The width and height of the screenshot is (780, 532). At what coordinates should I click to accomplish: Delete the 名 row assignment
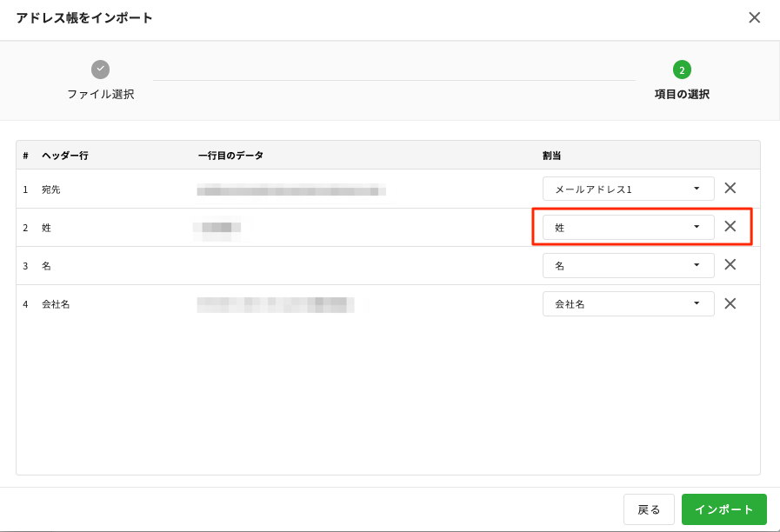(730, 265)
